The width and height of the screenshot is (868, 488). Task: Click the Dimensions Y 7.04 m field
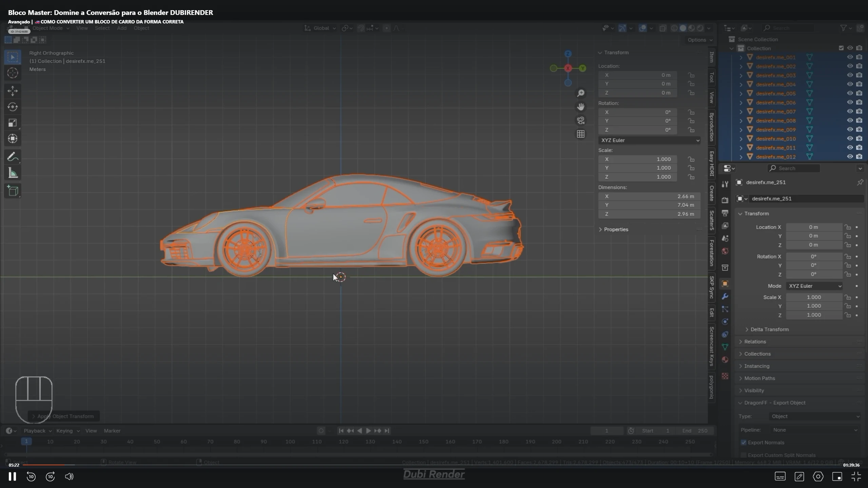pyautogui.click(x=649, y=205)
